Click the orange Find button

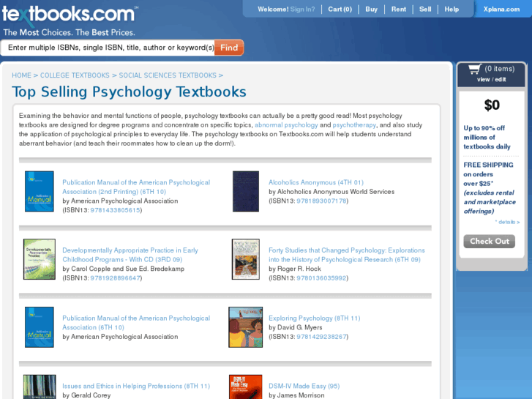(x=229, y=48)
